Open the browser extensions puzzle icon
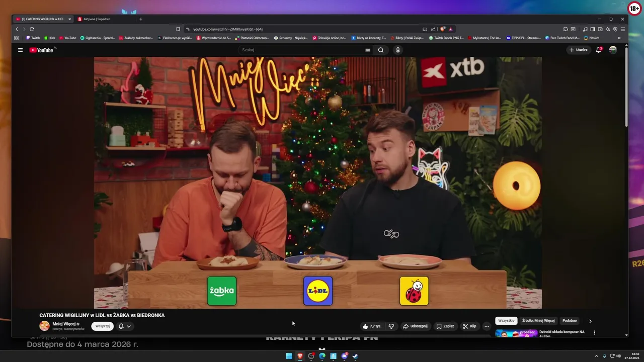Viewport: 644px width, 362px height. click(566, 29)
